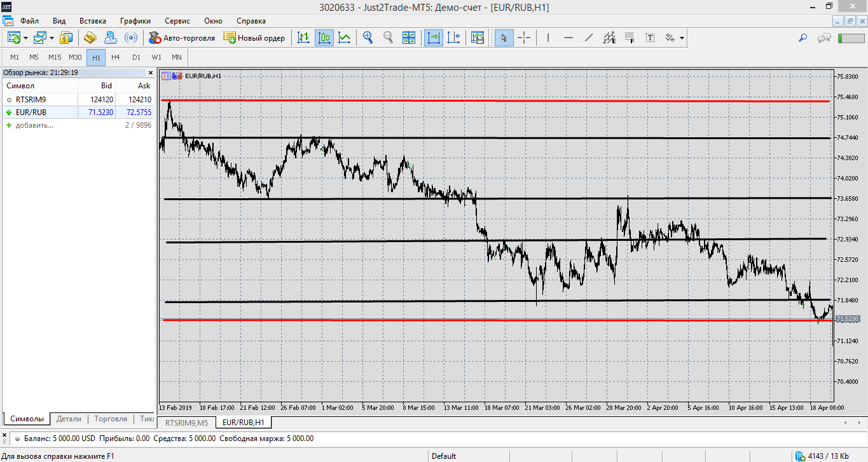
Task: Switch to Торговля tab
Action: click(111, 419)
